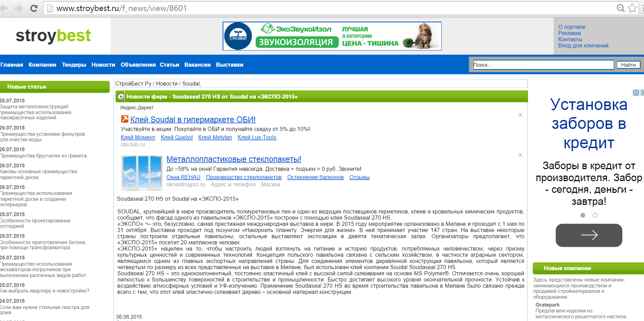Open the article about экскаваторов-погрузчиков
The width and height of the screenshot is (644, 321).
point(44,269)
